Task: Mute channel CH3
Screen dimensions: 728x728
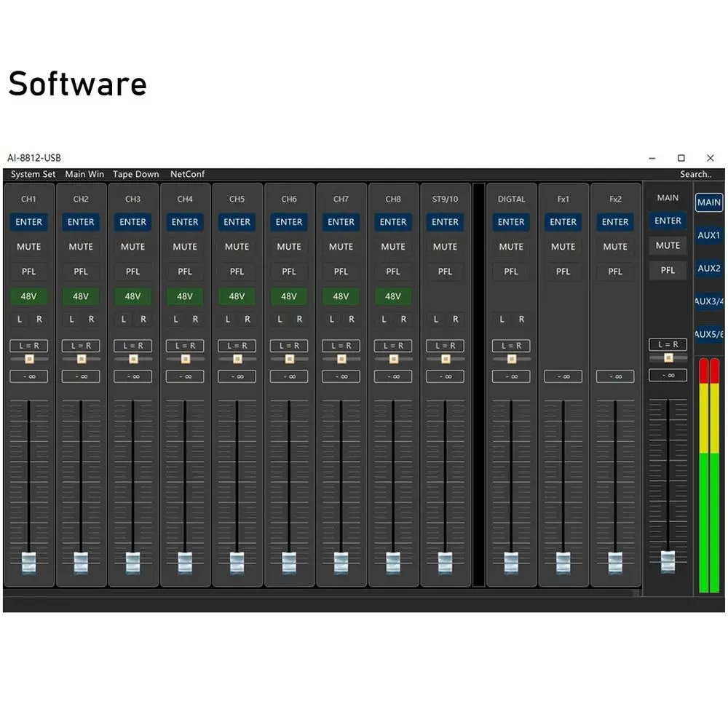Action: tap(132, 247)
